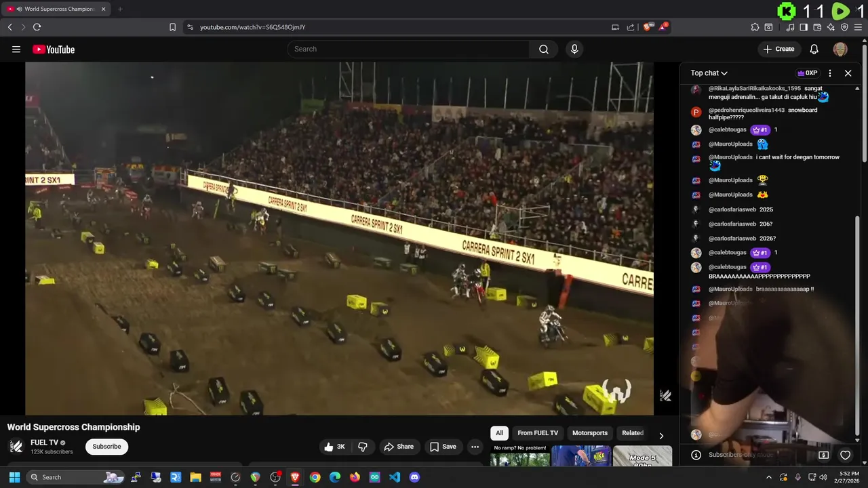
Task: Focus the YouTube search field
Action: tap(408, 49)
